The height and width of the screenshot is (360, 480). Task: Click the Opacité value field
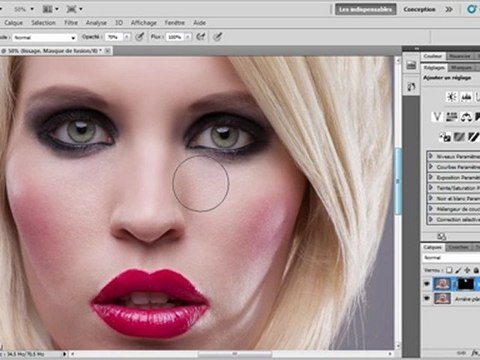point(114,37)
